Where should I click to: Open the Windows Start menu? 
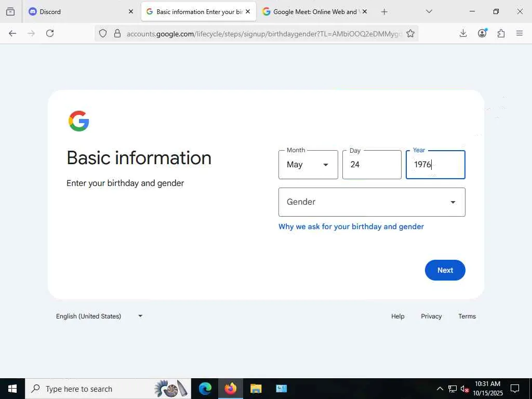[x=12, y=389]
